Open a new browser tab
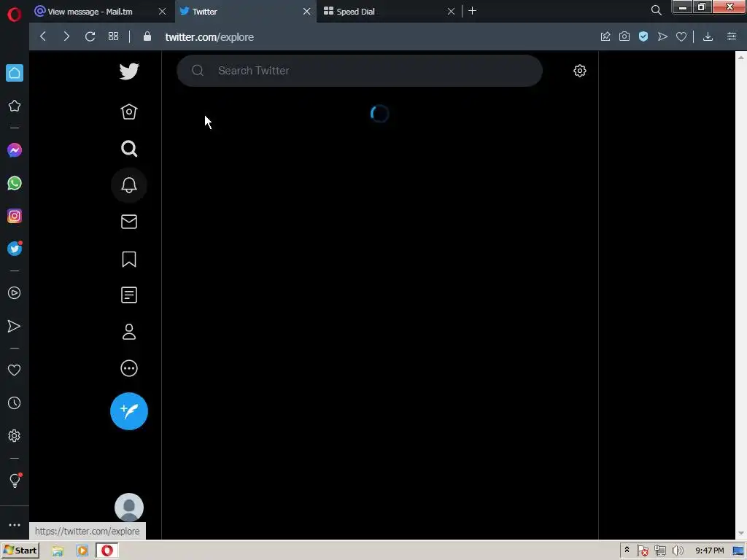This screenshot has height=560, width=747. (x=473, y=11)
